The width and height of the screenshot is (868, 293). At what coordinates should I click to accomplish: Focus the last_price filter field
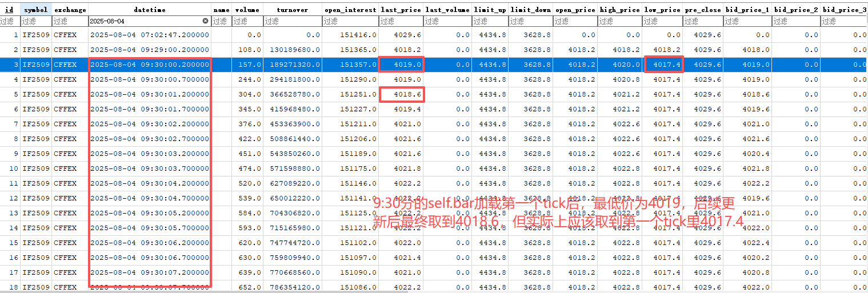pos(401,21)
